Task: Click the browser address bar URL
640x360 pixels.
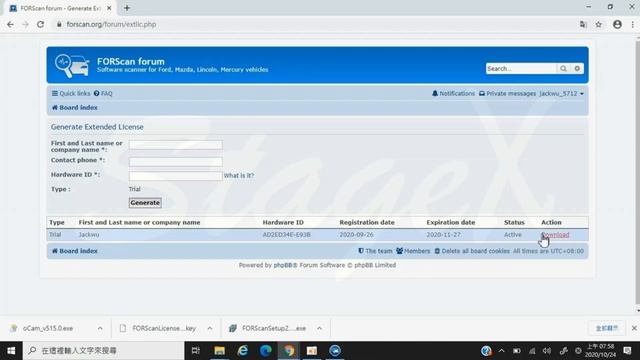Action: coord(111,24)
